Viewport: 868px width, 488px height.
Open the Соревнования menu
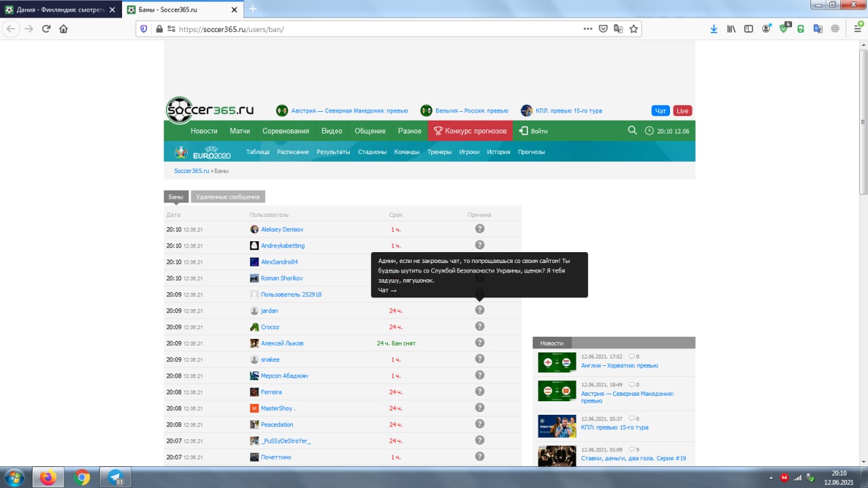click(285, 131)
